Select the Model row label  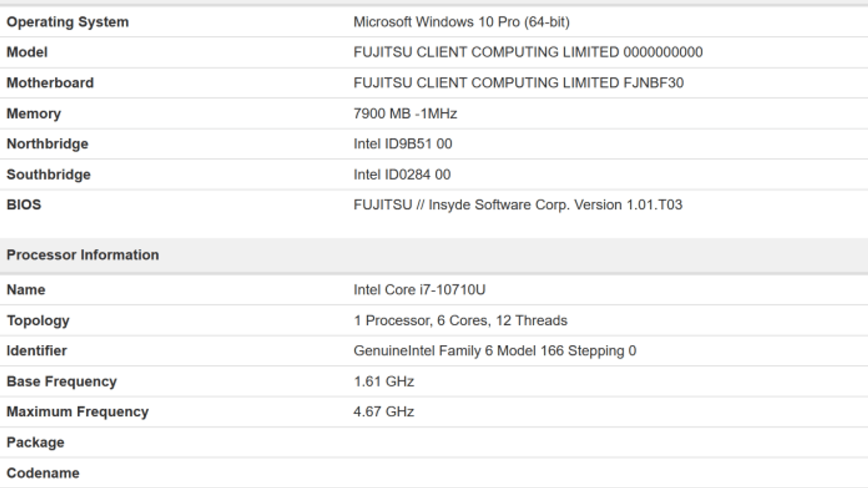pyautogui.click(x=27, y=53)
